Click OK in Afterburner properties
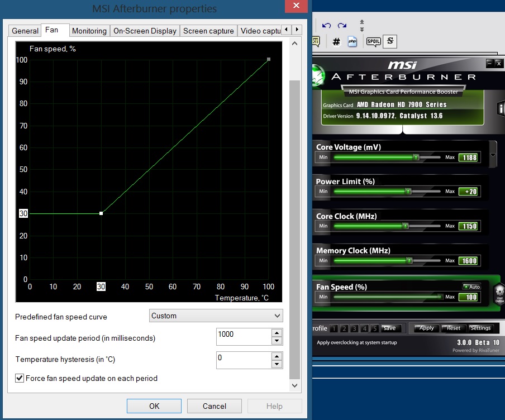This screenshot has width=505, height=420. click(154, 406)
